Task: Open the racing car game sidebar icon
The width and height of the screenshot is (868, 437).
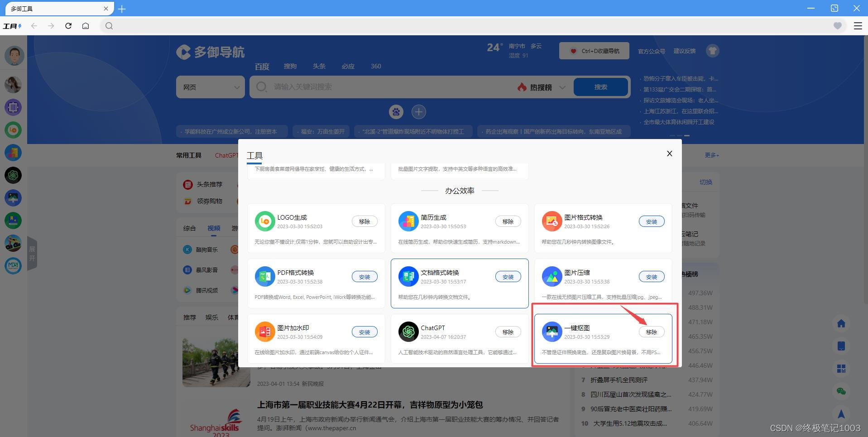Action: pyautogui.click(x=13, y=243)
